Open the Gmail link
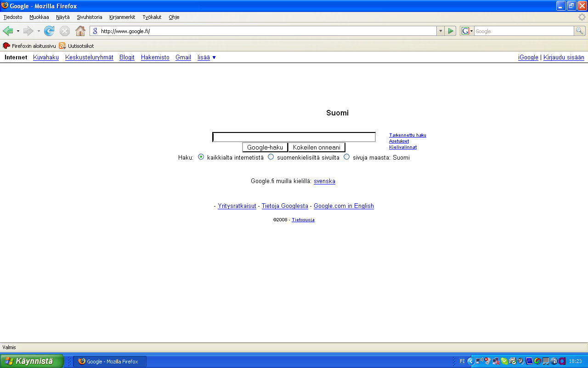This screenshot has height=368, width=588. point(183,57)
